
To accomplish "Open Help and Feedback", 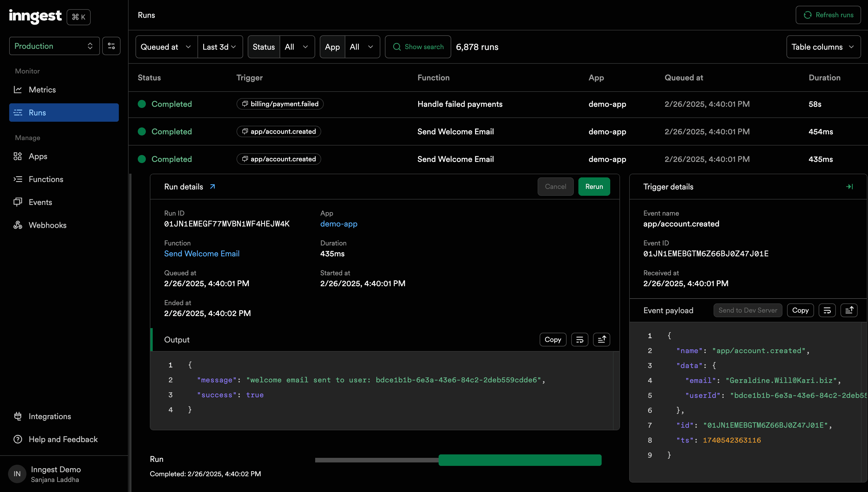I will point(64,439).
